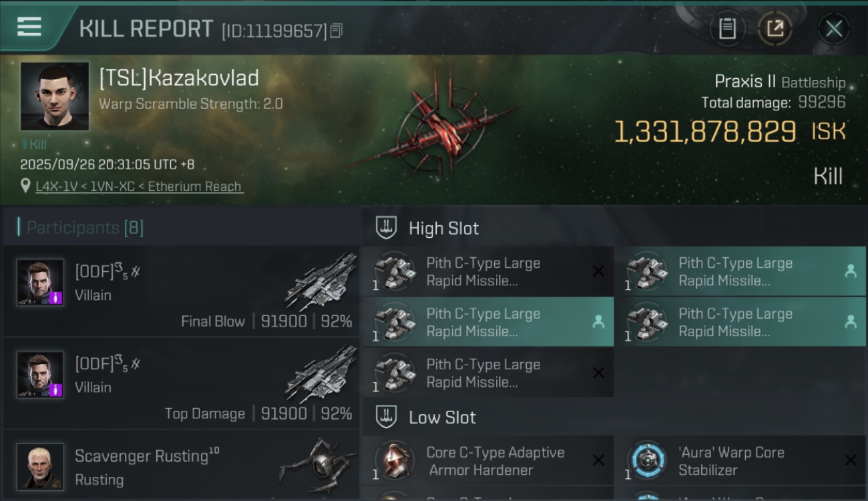Copy the kill report ID
Viewport: 868px width, 501px height.
click(337, 31)
